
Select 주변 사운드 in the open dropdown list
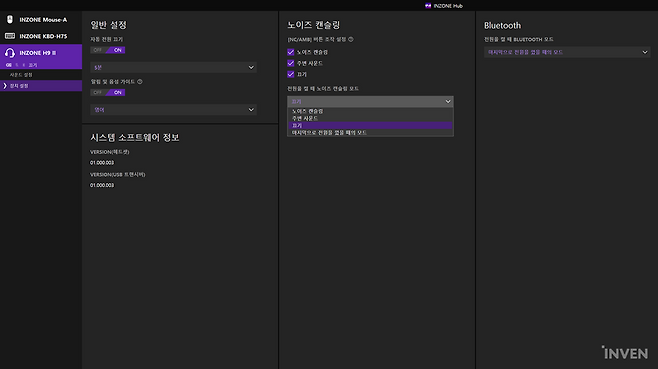[370, 118]
